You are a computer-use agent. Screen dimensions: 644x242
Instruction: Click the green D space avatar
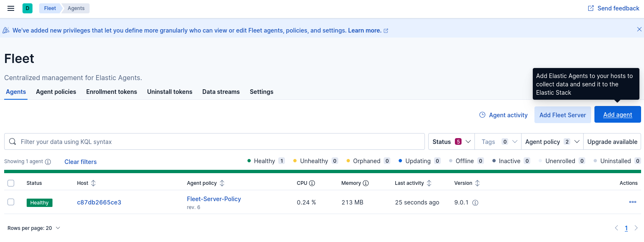point(27,8)
